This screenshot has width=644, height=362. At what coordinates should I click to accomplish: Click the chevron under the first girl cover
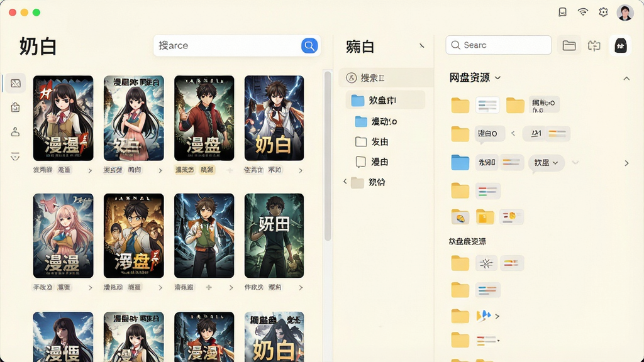(x=90, y=170)
